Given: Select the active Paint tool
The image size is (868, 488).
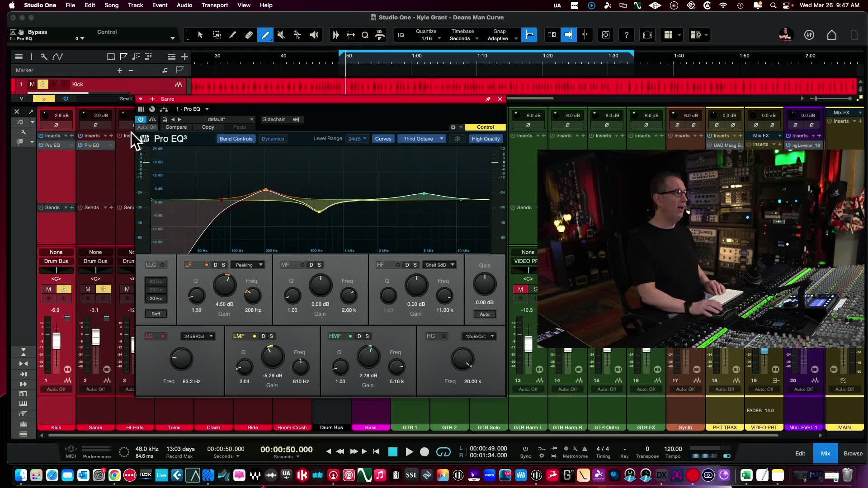Looking at the screenshot, I should [x=265, y=35].
